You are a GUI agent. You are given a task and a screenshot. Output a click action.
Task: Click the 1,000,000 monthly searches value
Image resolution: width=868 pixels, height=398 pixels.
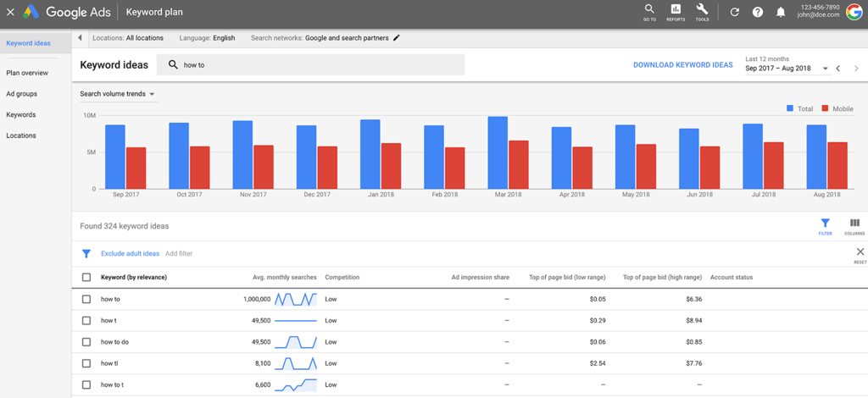[x=257, y=299]
